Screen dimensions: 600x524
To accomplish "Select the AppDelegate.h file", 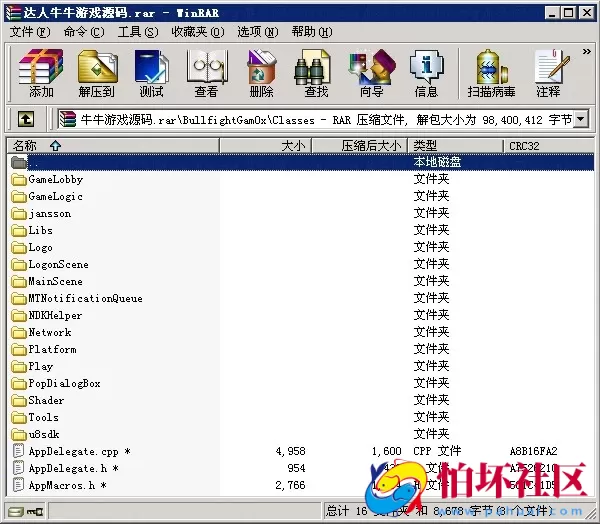I will coord(65,468).
